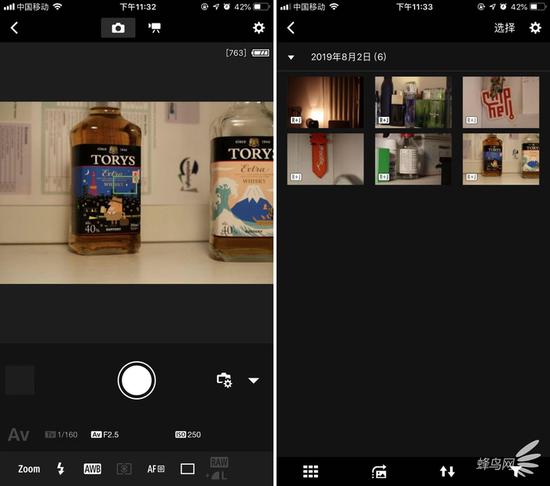
Task: Go back from the image gallery
Action: [x=291, y=28]
